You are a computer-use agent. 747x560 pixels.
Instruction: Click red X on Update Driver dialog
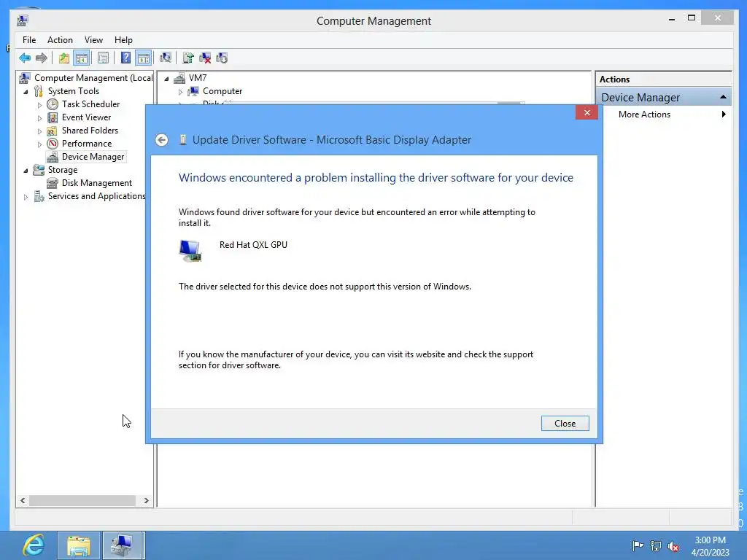[x=587, y=112]
